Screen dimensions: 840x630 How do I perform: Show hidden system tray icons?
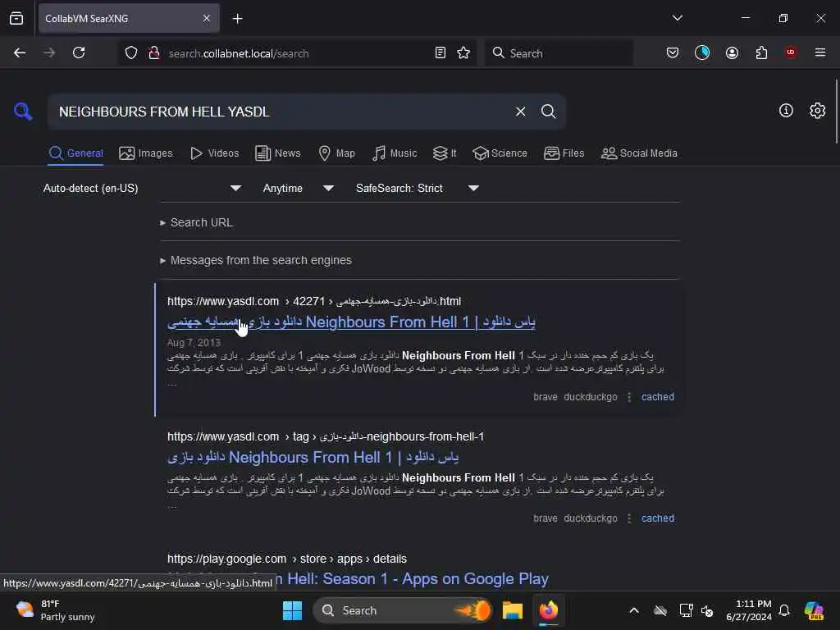634,610
